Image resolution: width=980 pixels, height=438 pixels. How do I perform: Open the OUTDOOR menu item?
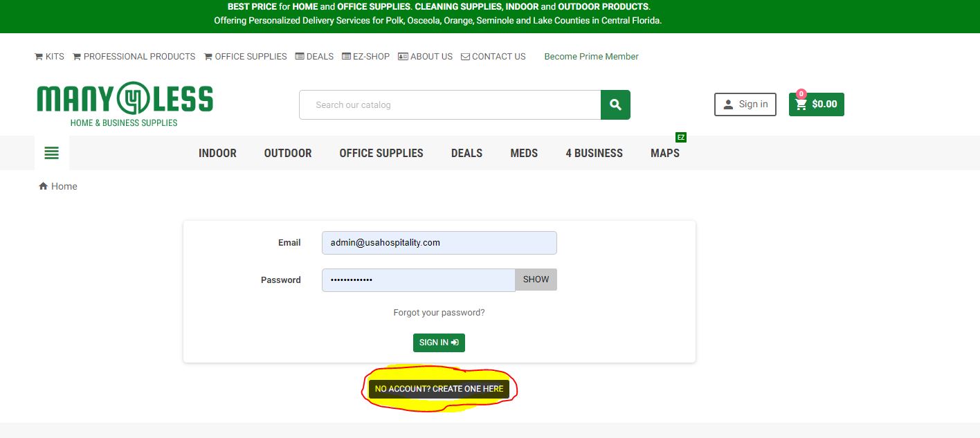coord(288,153)
